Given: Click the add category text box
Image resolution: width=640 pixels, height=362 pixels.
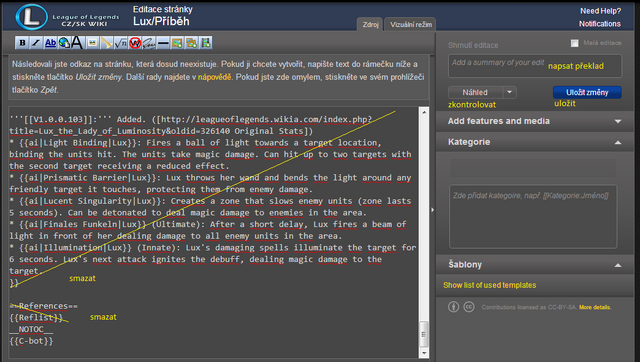Looking at the screenshot, I should point(533,217).
